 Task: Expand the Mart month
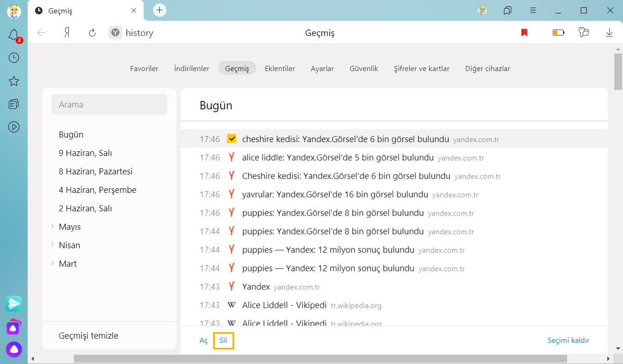click(53, 263)
